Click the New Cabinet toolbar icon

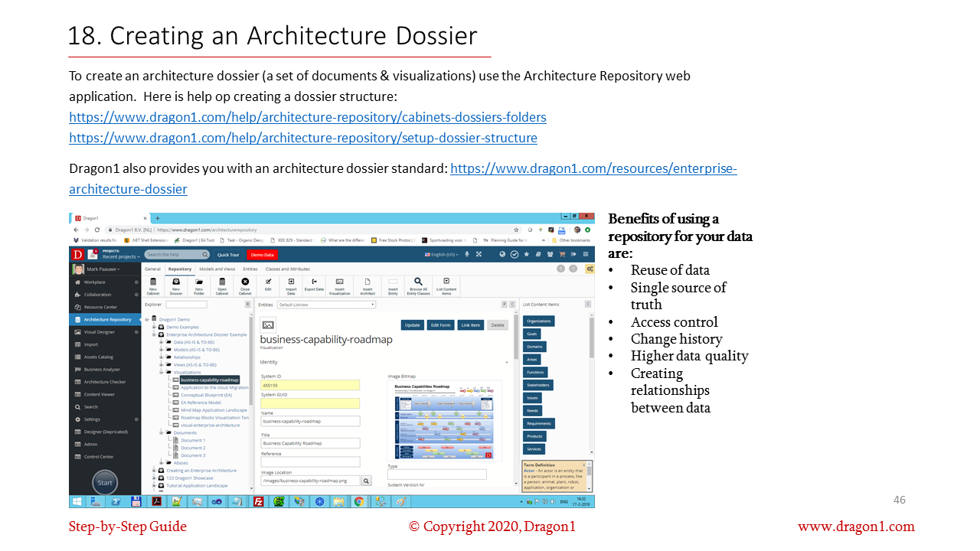152,285
